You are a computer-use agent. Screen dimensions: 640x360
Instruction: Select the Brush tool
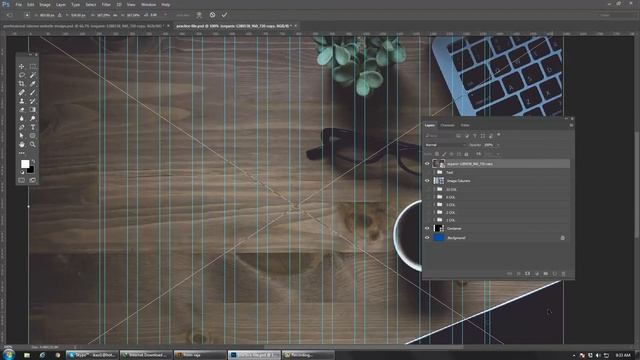point(33,92)
